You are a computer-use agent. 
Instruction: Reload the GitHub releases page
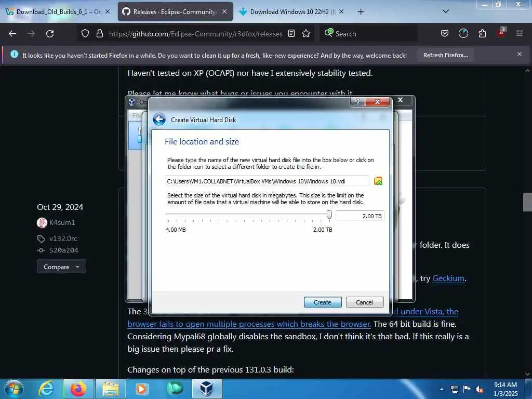50,34
